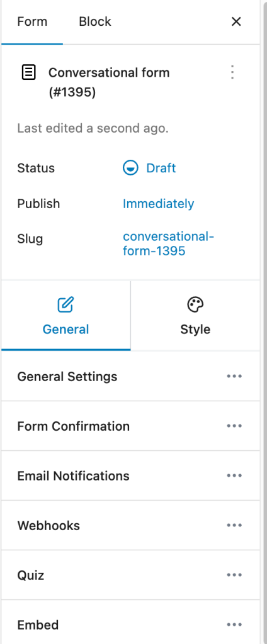Image resolution: width=267 pixels, height=644 pixels.
Task: Click the General pencil edit icon
Action: [x=65, y=305]
